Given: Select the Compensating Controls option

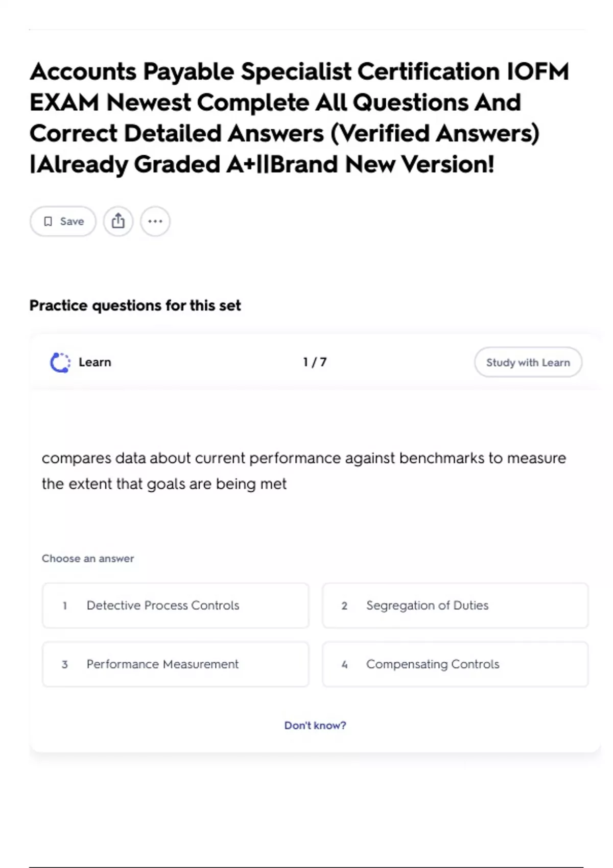Looking at the screenshot, I should pos(433,664).
